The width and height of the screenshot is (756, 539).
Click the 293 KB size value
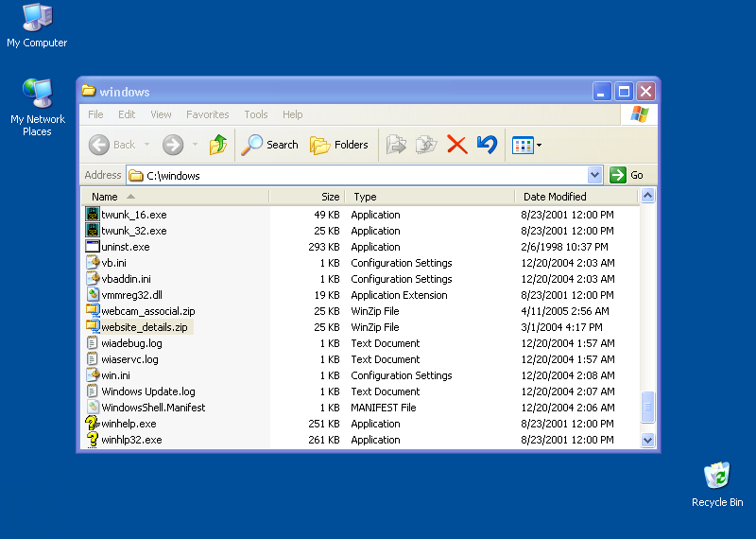pyautogui.click(x=324, y=247)
